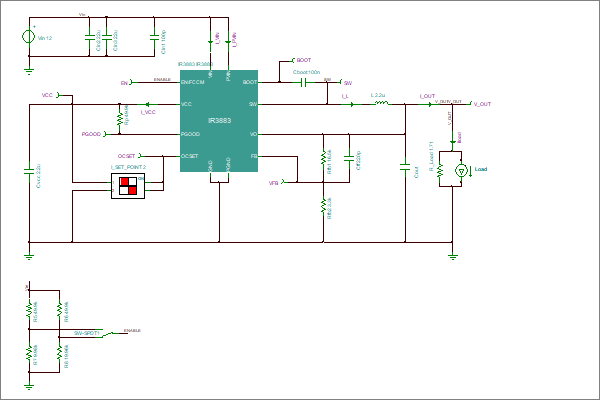Image resolution: width=600 pixels, height=400 pixels.
Task: Click the I_SET_POINT 2 label
Action: tap(128, 167)
